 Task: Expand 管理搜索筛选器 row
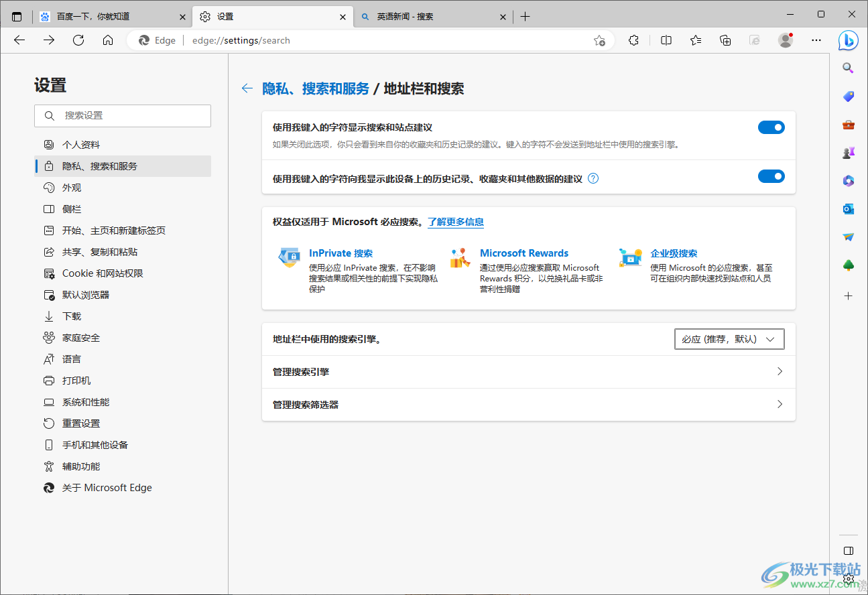tap(528, 405)
